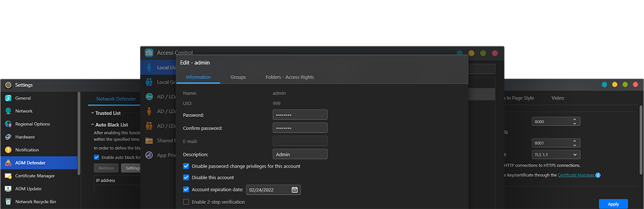Select Network globe icon in Settings
The height and width of the screenshot is (209, 644).
[8, 111]
